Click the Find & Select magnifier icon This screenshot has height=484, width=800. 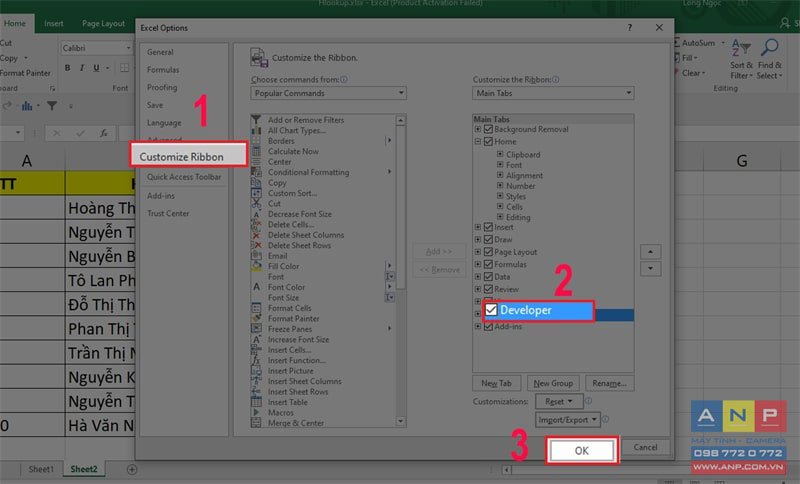tap(769, 48)
